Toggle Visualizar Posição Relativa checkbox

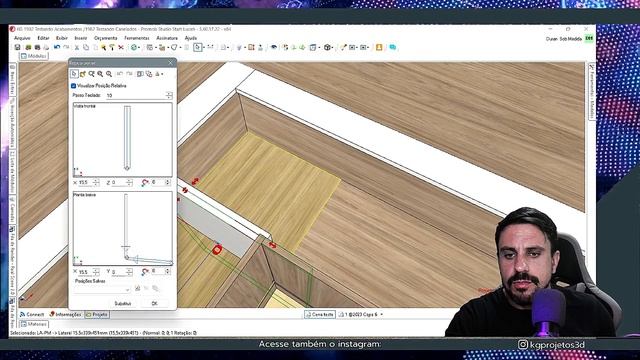(73, 86)
